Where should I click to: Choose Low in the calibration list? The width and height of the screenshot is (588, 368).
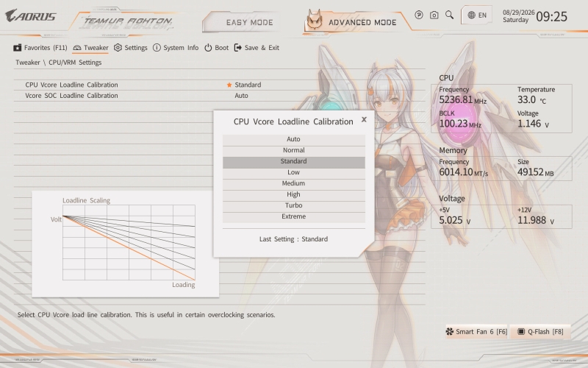pyautogui.click(x=293, y=172)
